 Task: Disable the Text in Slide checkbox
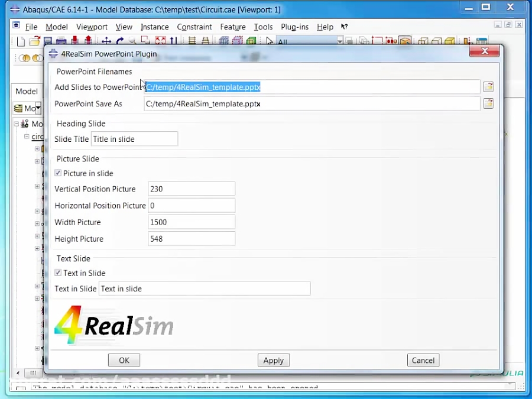click(x=58, y=273)
